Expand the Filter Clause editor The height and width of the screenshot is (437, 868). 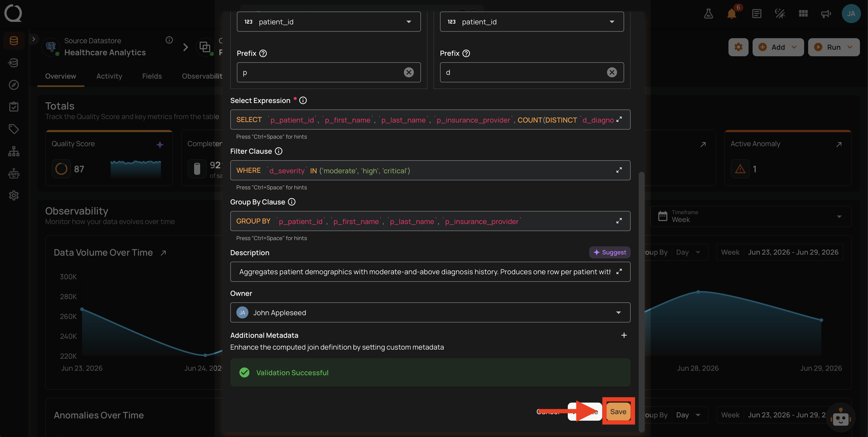click(x=619, y=170)
